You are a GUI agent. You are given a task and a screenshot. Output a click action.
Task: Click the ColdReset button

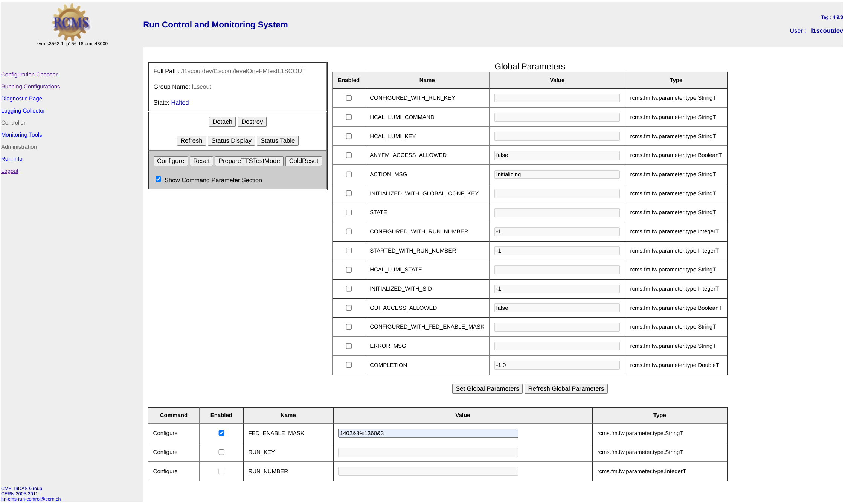click(304, 161)
